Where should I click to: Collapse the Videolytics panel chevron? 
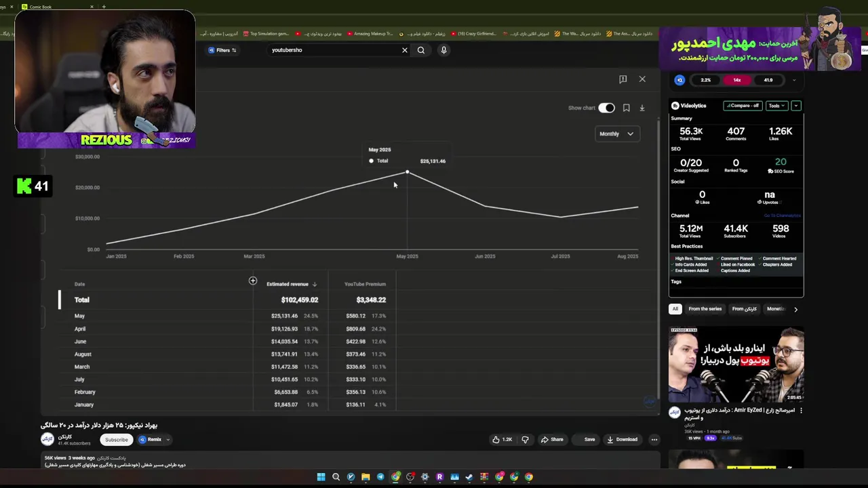pyautogui.click(x=796, y=106)
